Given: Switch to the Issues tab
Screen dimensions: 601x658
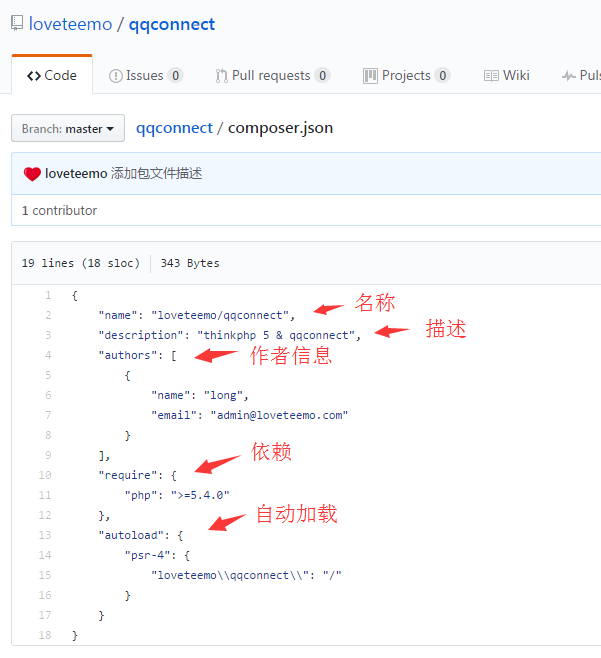Looking at the screenshot, I should coord(145,76).
